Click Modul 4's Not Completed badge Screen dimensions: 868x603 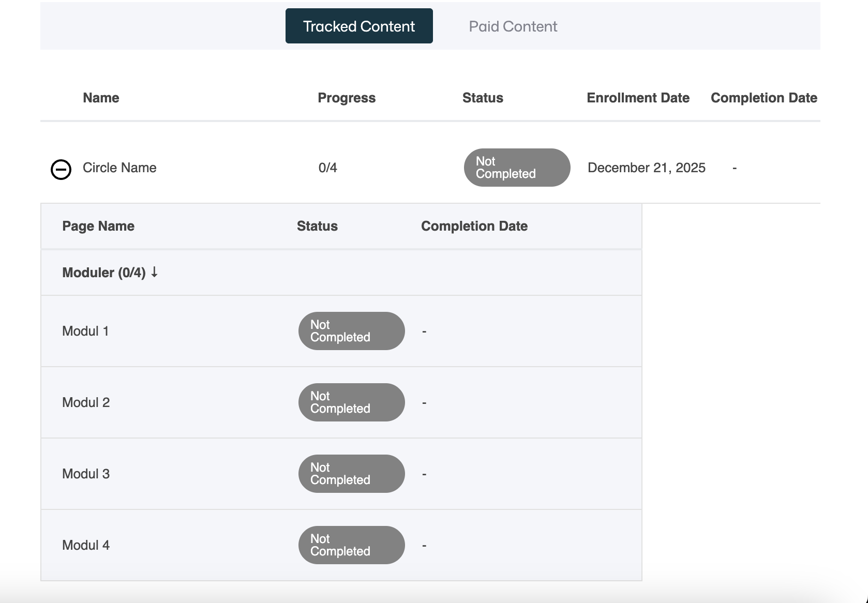click(351, 545)
